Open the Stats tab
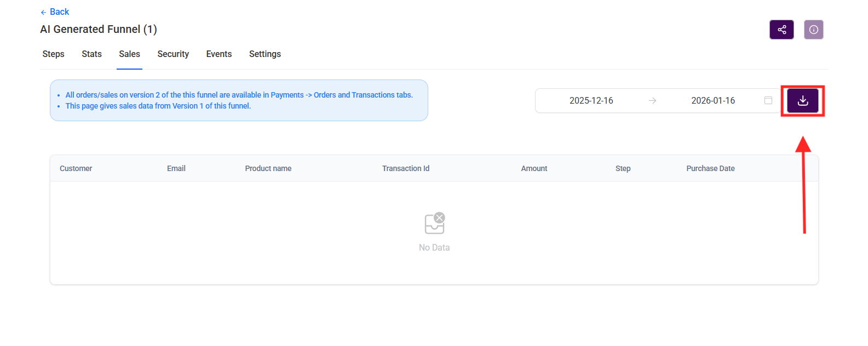 [x=91, y=54]
